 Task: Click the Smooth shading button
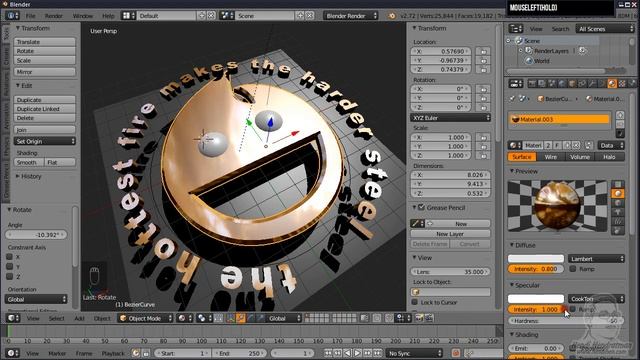pyautogui.click(x=29, y=162)
